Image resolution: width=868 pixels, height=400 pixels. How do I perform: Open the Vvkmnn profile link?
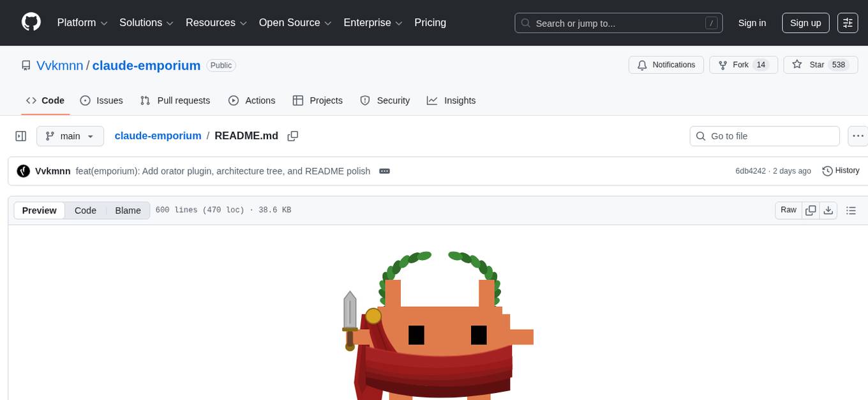click(x=59, y=65)
